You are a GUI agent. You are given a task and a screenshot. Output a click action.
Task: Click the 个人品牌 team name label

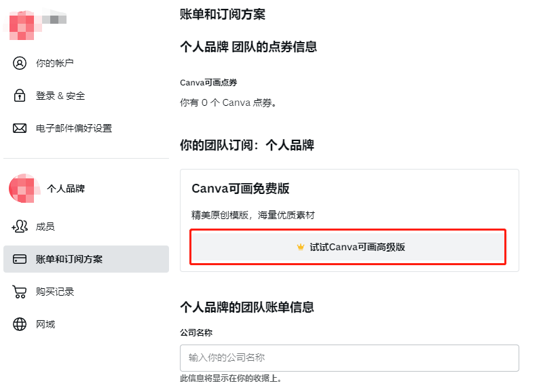(x=66, y=189)
